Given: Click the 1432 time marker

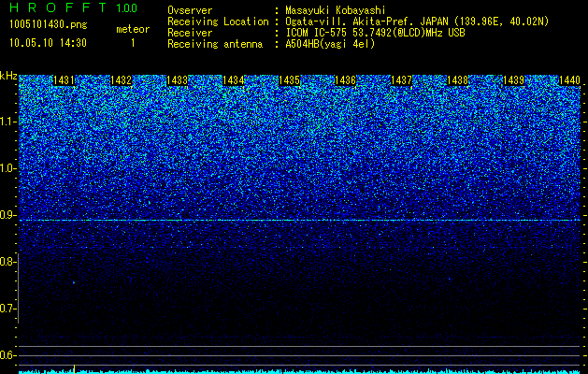Looking at the screenshot, I should click(x=121, y=80).
